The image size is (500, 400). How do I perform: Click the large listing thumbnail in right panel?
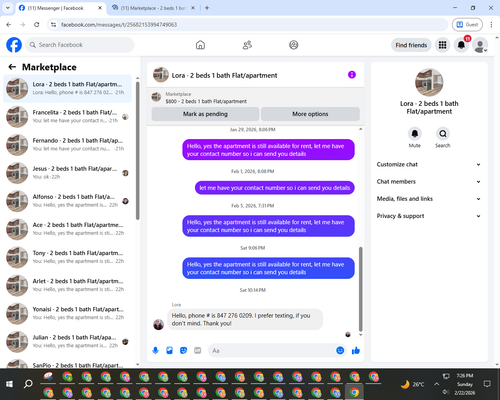[429, 82]
